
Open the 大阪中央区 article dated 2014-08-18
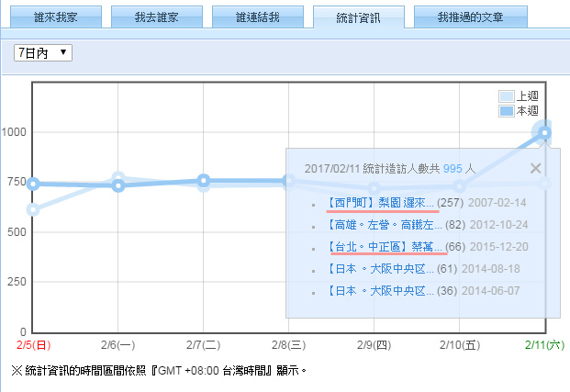(380, 269)
